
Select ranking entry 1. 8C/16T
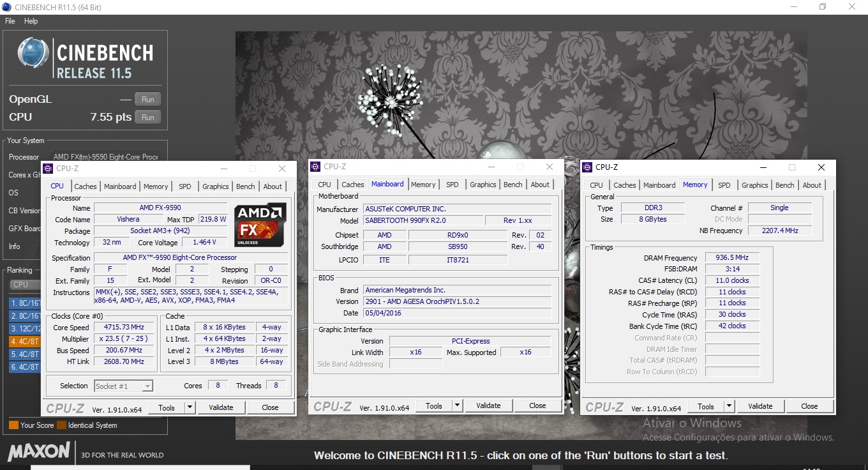pos(26,303)
